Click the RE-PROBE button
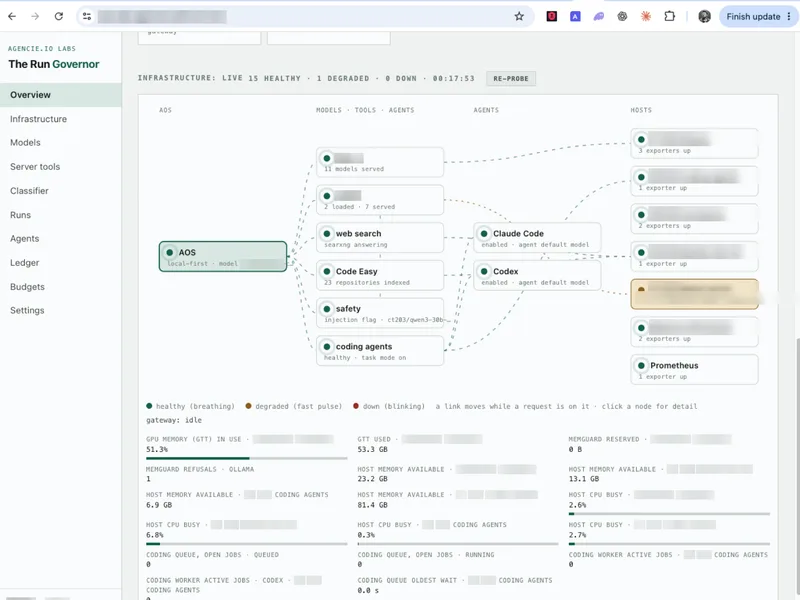Image resolution: width=800 pixels, height=600 pixels. click(511, 79)
